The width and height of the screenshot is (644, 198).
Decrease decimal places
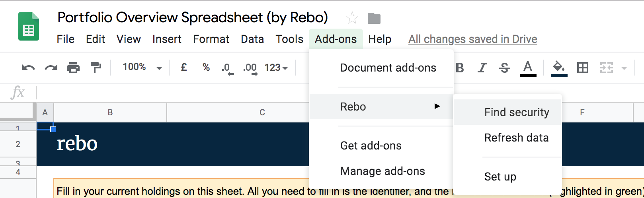(228, 68)
